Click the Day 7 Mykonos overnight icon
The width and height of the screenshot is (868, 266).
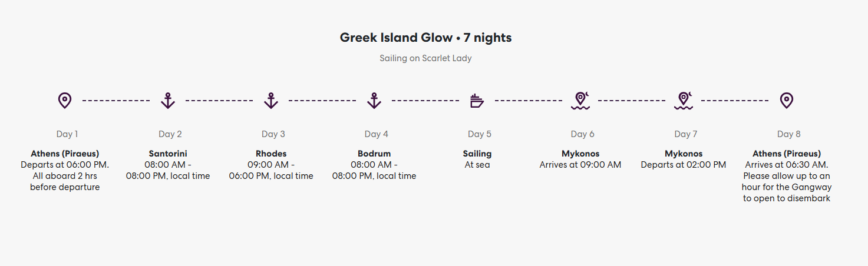pyautogui.click(x=684, y=101)
